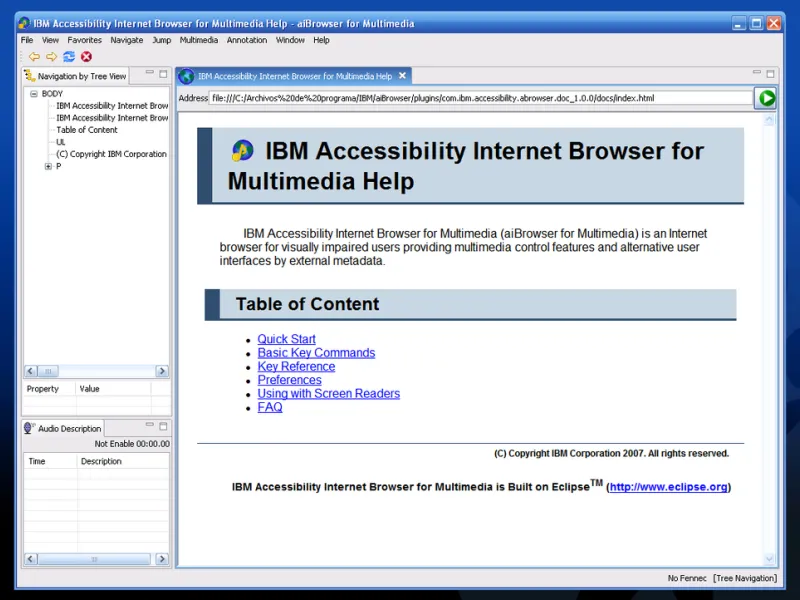
Task: Click the Navigation by Tree View panel icon
Action: click(x=30, y=76)
